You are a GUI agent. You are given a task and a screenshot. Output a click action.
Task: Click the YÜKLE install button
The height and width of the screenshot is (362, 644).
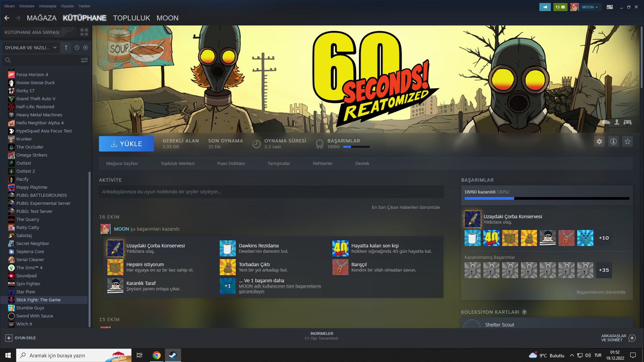click(126, 144)
